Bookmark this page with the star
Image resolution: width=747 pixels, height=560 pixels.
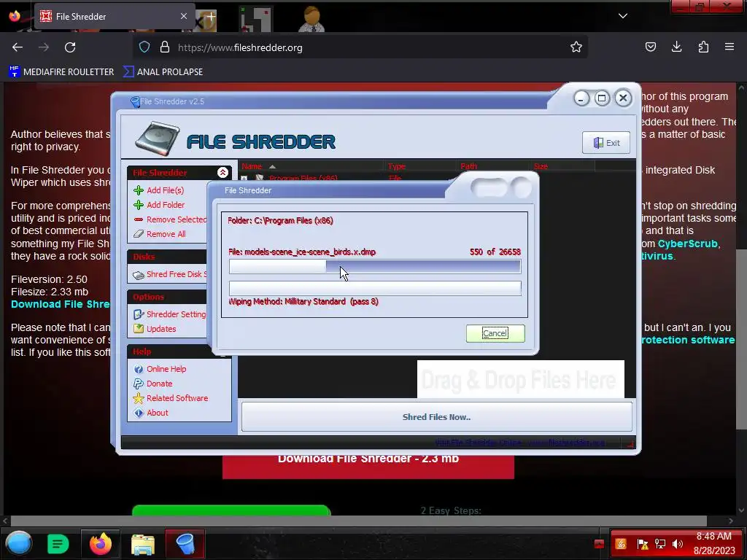tap(576, 47)
